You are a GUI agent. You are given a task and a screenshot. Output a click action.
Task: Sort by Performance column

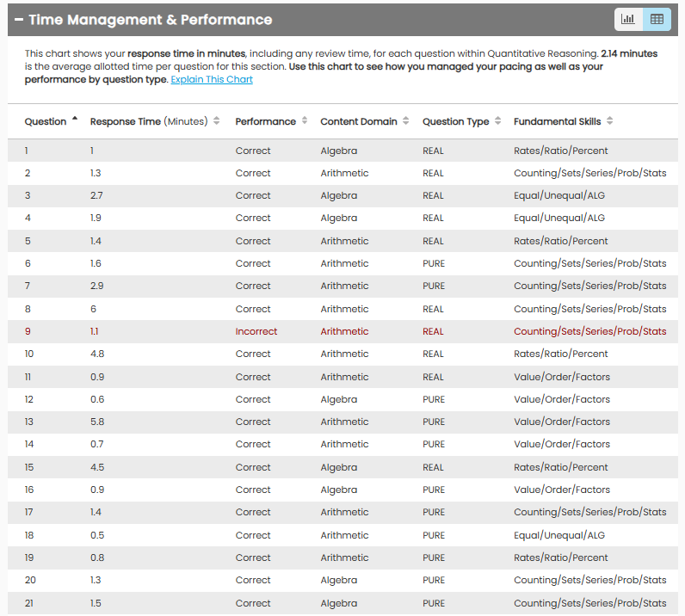pyautogui.click(x=265, y=122)
